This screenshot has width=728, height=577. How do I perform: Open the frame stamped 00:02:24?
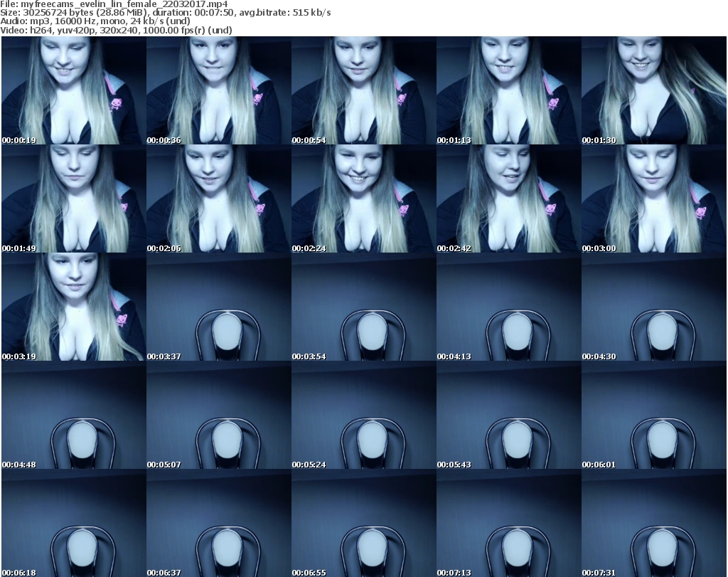click(363, 198)
